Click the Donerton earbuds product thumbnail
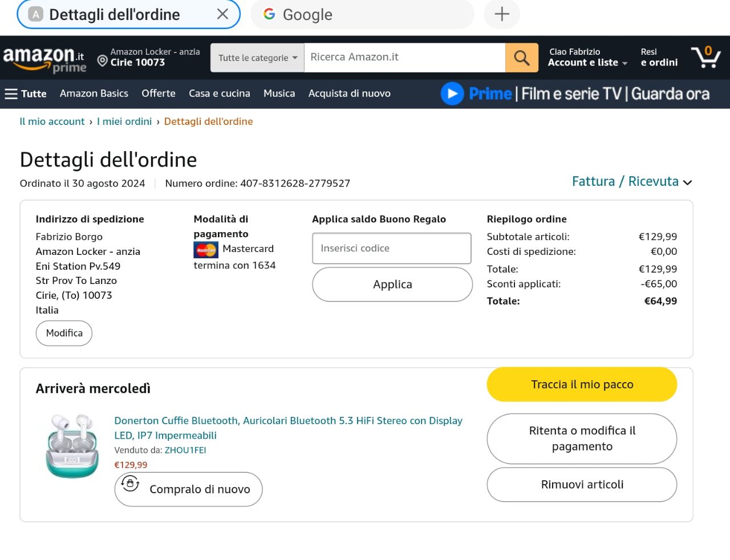 (x=72, y=447)
